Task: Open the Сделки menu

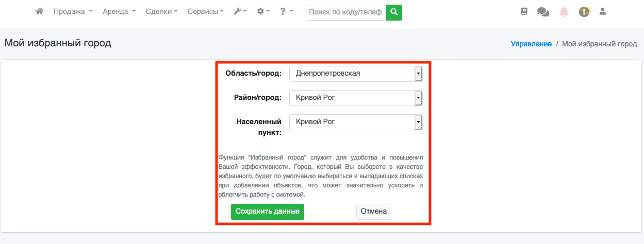Action: click(x=161, y=11)
